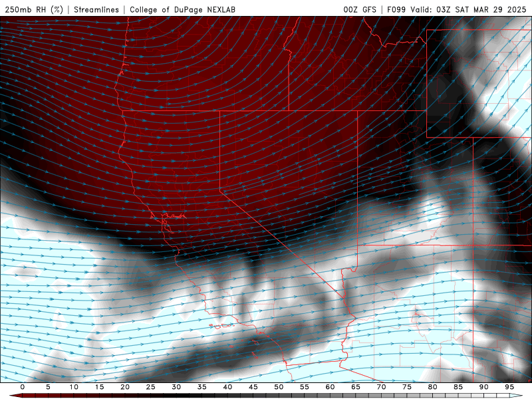Click the "15" value on the color scale
This screenshot has height=399, width=532.
coord(99,387)
